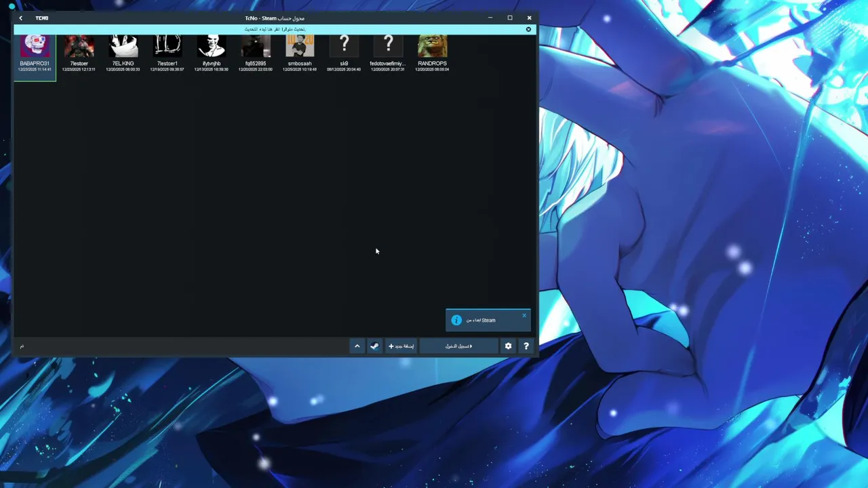Open the help question mark button
The image size is (868, 488).
tap(526, 346)
